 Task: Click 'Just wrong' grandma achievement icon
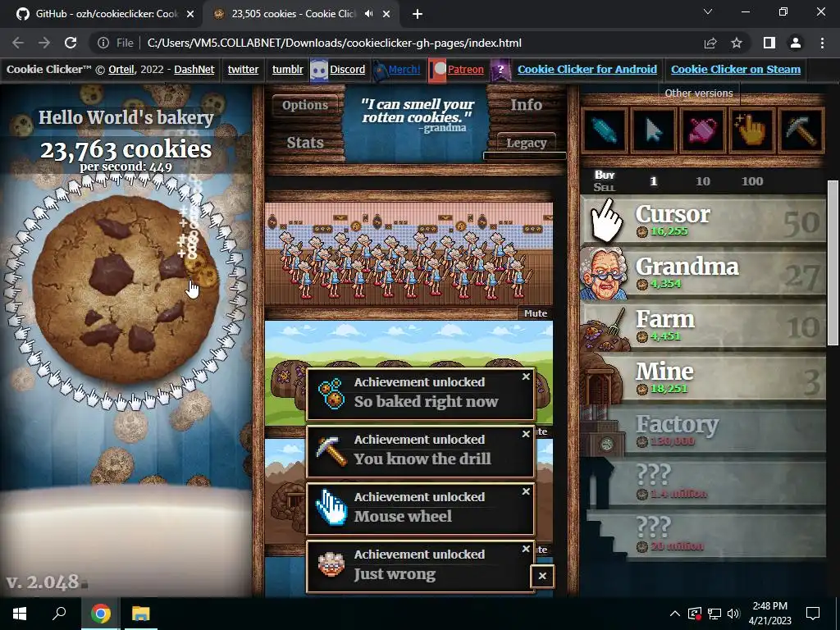[331, 566]
